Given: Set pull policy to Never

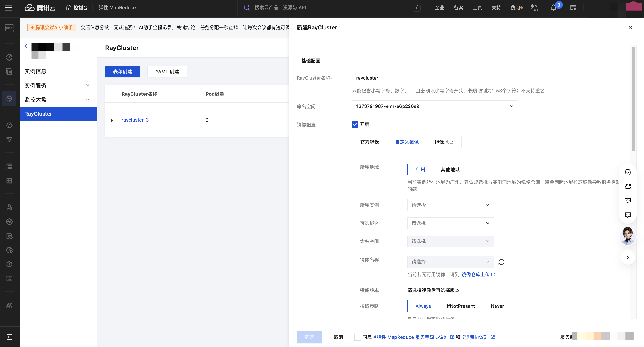Looking at the screenshot, I should pos(497,306).
